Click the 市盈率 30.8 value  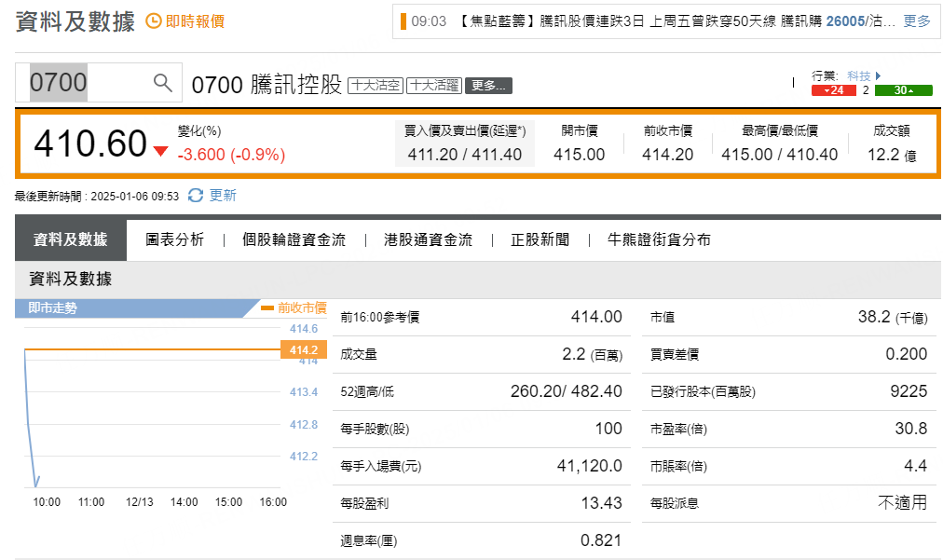[x=911, y=429]
